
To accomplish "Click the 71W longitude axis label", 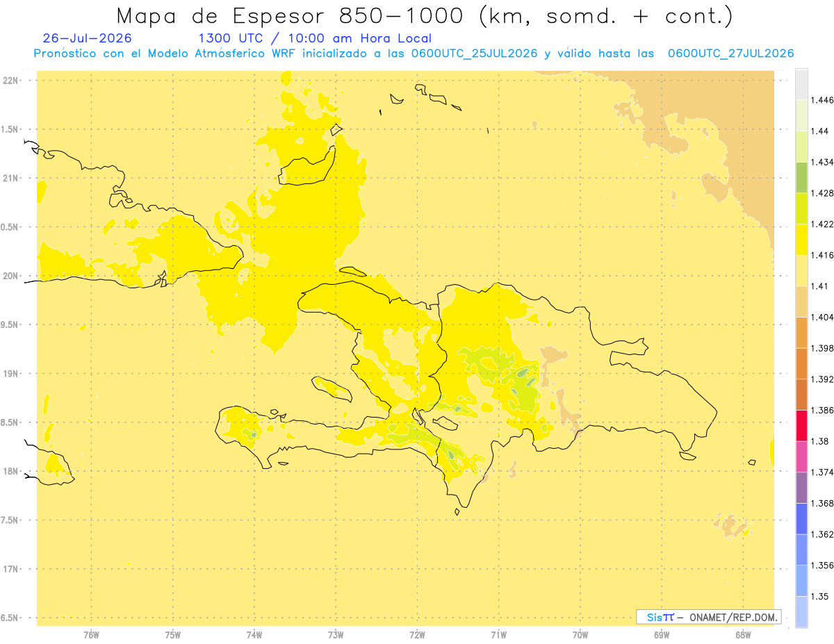I will [x=498, y=634].
